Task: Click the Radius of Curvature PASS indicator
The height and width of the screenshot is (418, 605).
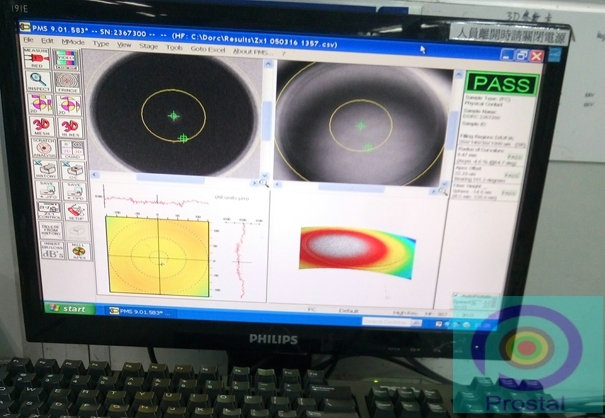Action: (515, 157)
